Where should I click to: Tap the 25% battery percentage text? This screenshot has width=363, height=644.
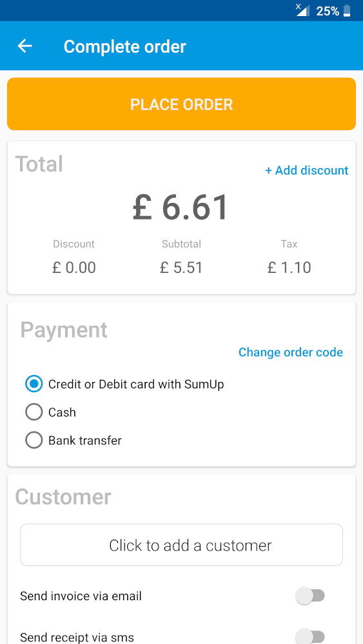(x=328, y=11)
